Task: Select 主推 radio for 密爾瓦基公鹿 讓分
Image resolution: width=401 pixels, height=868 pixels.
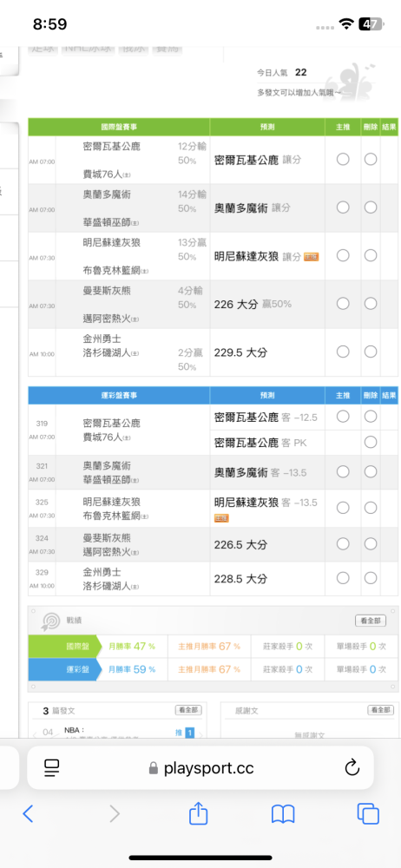Action: coord(343,160)
